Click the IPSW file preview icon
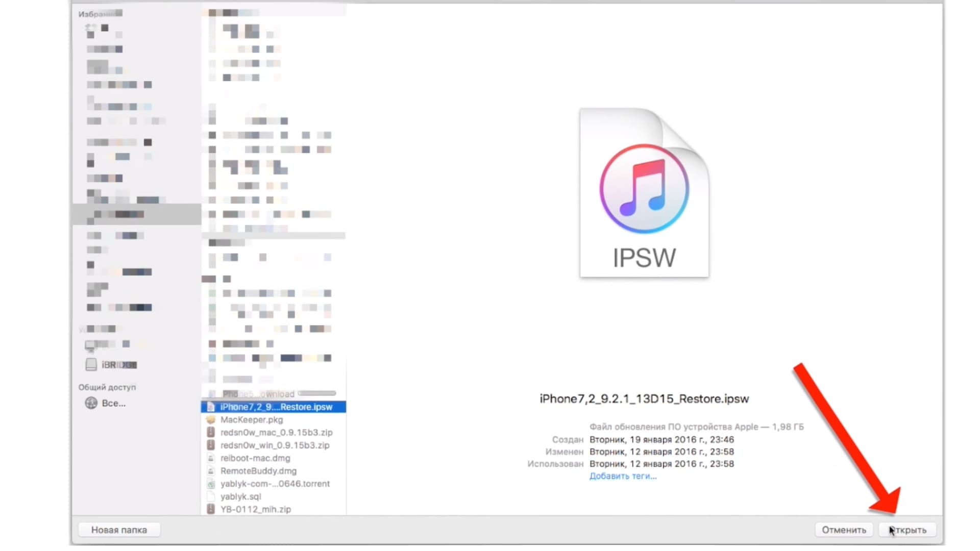 point(644,193)
